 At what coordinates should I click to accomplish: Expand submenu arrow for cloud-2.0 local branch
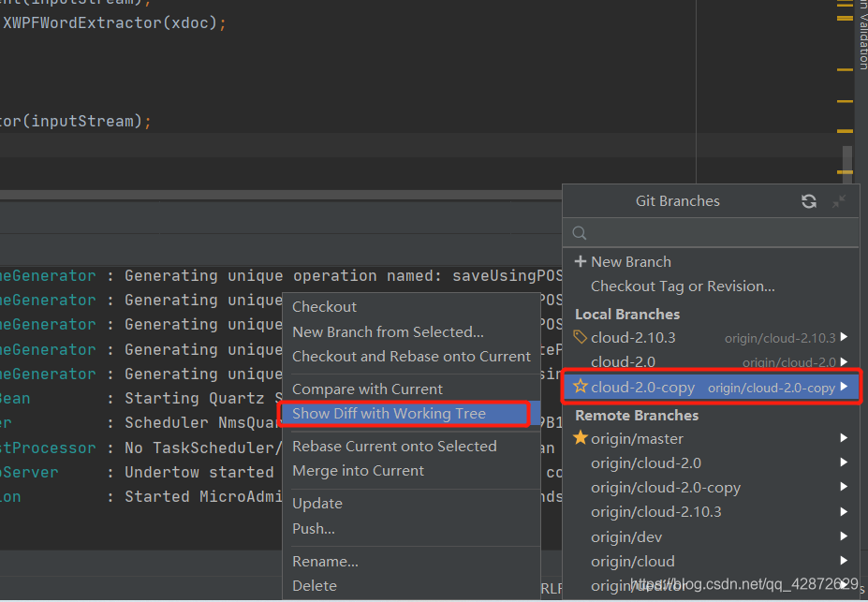pos(844,362)
